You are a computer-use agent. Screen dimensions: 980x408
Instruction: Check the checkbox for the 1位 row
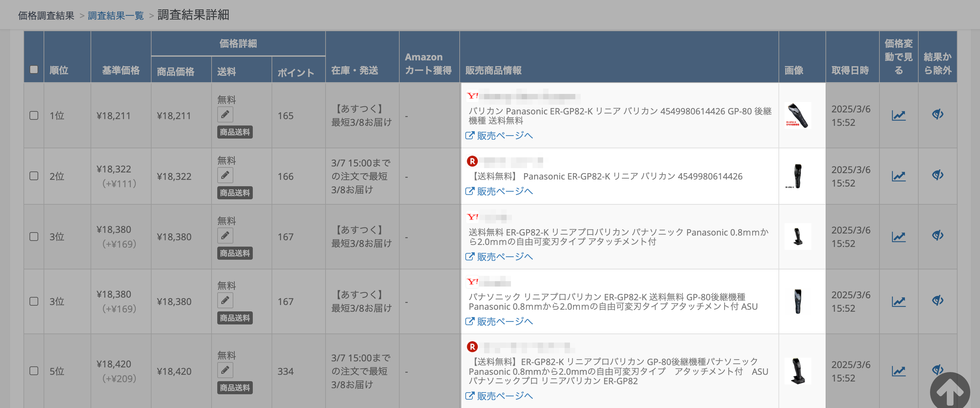(x=34, y=115)
